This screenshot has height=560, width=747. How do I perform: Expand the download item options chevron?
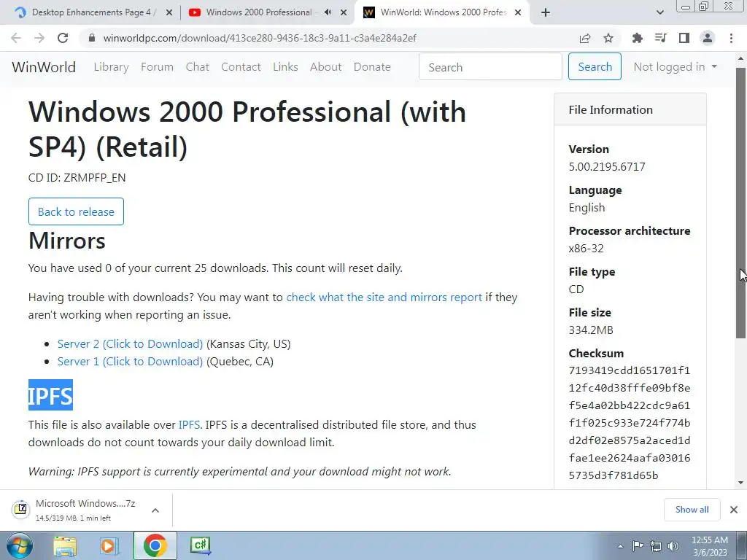(x=155, y=510)
